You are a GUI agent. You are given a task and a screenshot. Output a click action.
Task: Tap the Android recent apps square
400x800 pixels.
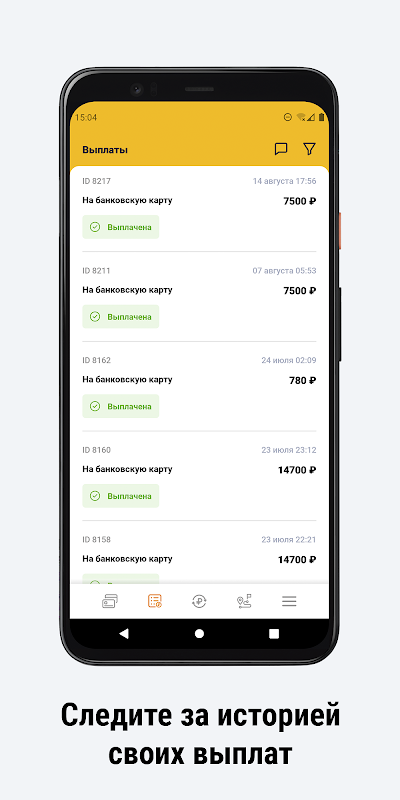click(274, 633)
